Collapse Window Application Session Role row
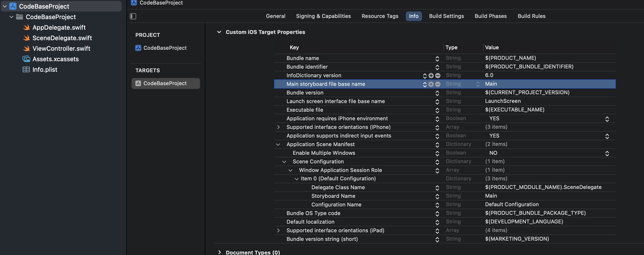Image resolution: width=644 pixels, height=255 pixels. click(x=290, y=170)
